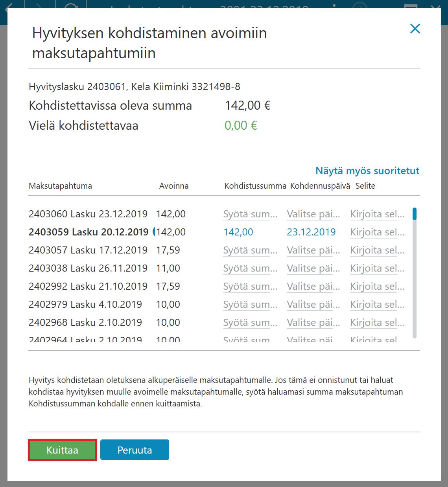Click the open amount 11,00 of invoice 2403038
The image size is (448, 487).
pos(168,268)
